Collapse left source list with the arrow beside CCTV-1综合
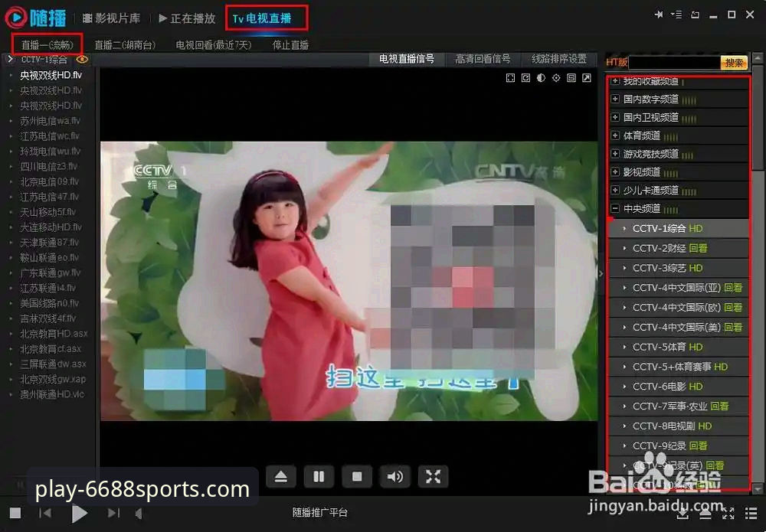This screenshot has width=766, height=532. coord(10,59)
